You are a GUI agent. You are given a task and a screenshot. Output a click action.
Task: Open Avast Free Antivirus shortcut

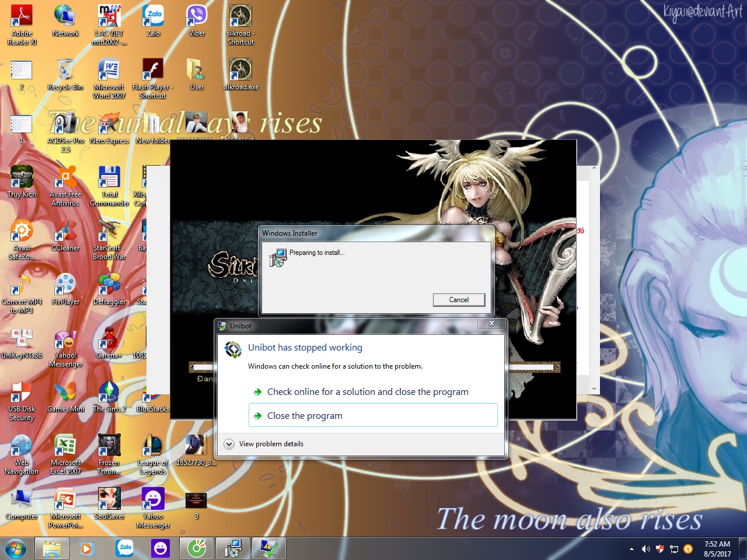point(65,185)
